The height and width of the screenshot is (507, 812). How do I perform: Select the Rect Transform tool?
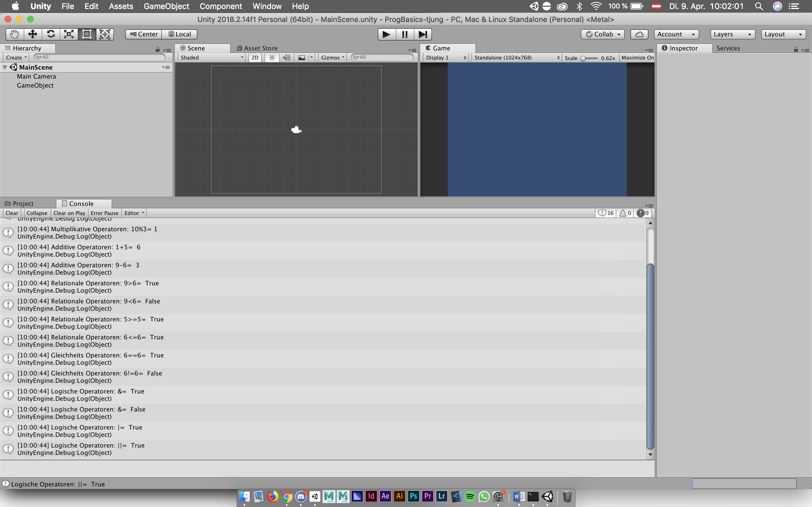[x=87, y=34]
